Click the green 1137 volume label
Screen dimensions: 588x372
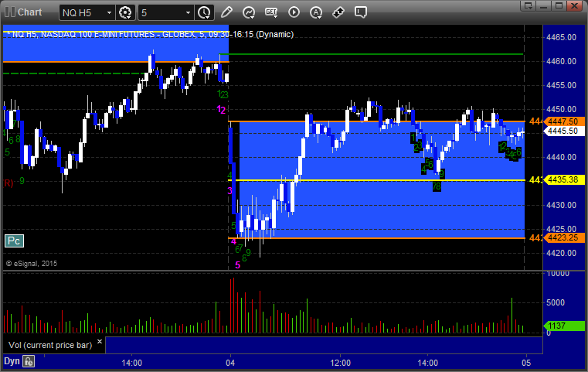pyautogui.click(x=564, y=326)
